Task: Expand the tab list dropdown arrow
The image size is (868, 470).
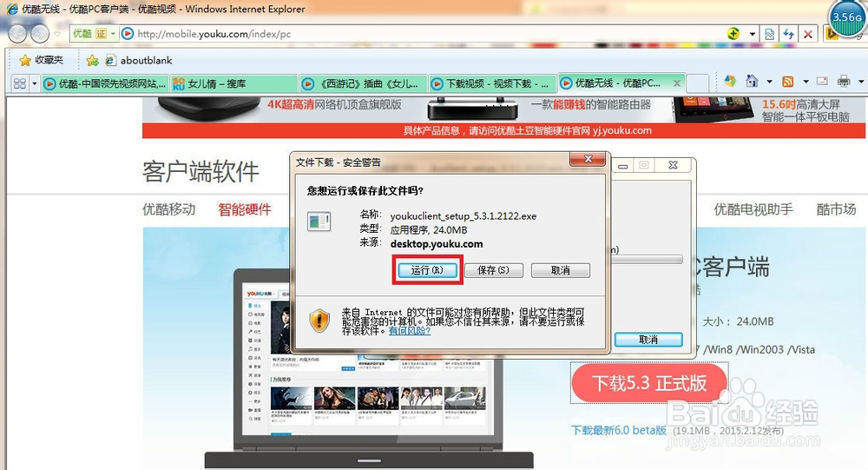Action: pos(35,83)
